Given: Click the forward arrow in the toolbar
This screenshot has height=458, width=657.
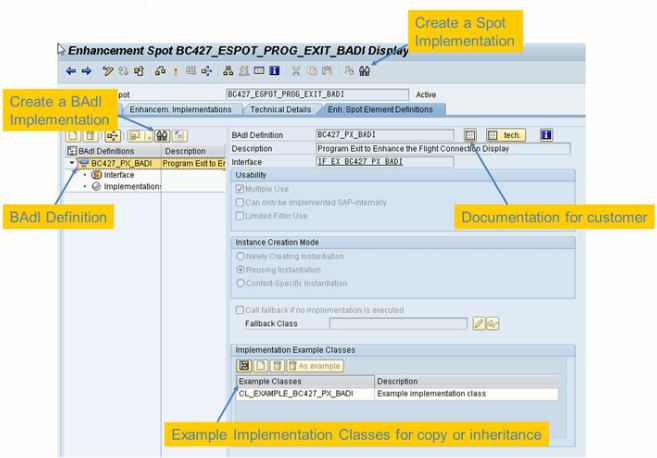Looking at the screenshot, I should tap(86, 71).
